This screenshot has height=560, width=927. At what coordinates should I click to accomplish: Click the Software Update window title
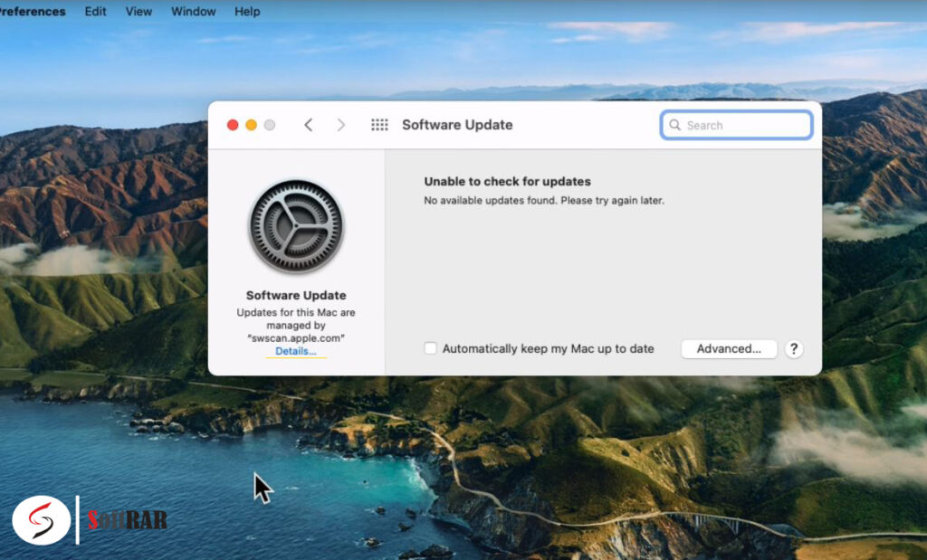[457, 125]
